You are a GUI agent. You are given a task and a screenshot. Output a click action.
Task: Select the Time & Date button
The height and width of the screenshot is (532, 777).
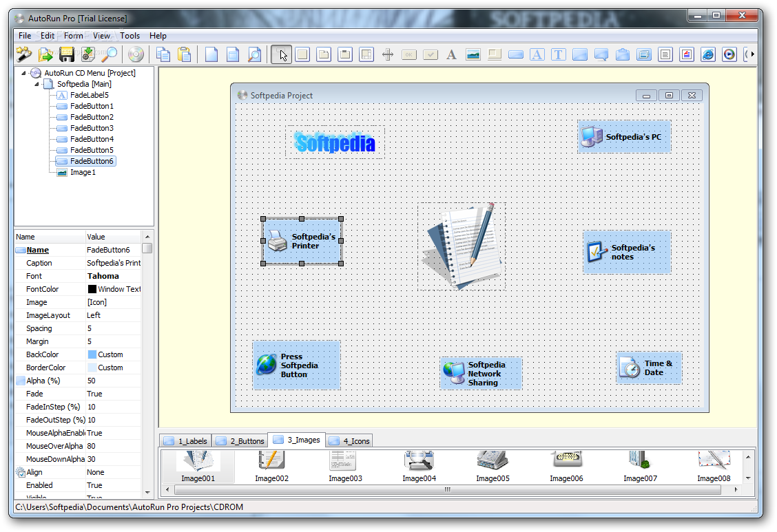click(649, 368)
